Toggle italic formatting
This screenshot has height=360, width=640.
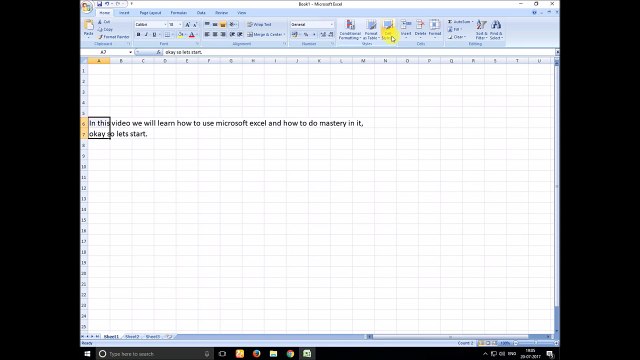click(x=146, y=35)
